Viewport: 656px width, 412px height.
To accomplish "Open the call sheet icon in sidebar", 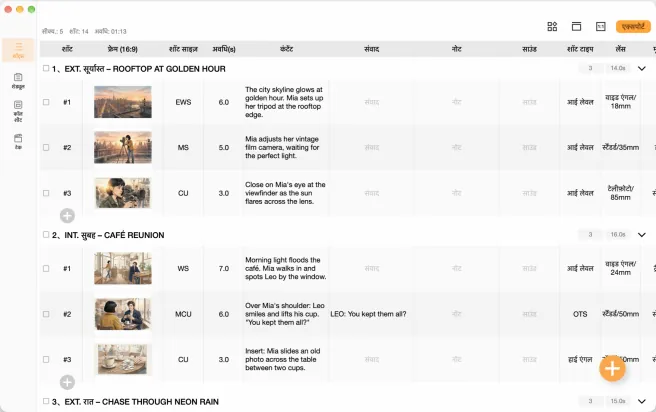I will pos(18,111).
